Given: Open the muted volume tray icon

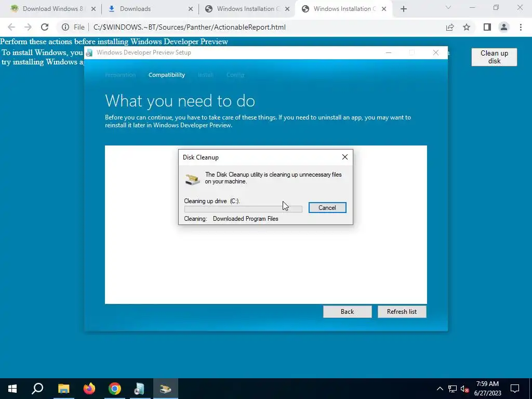Looking at the screenshot, I should [464, 389].
